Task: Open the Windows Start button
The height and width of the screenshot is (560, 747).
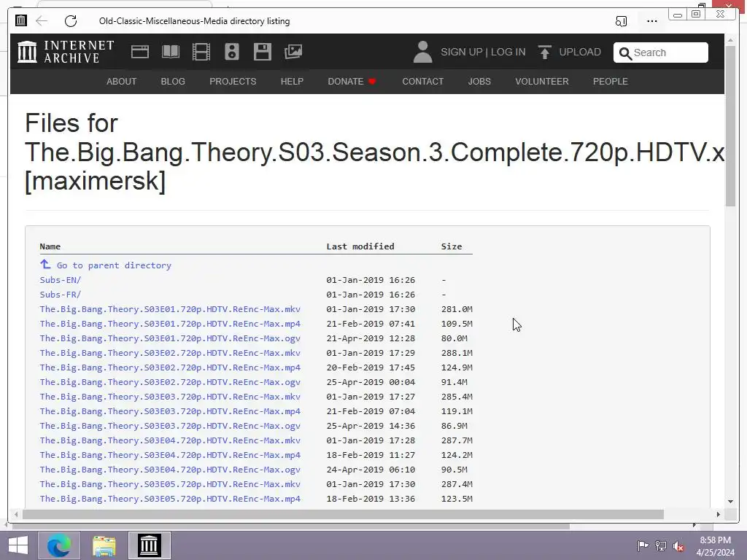Action: coord(18,545)
